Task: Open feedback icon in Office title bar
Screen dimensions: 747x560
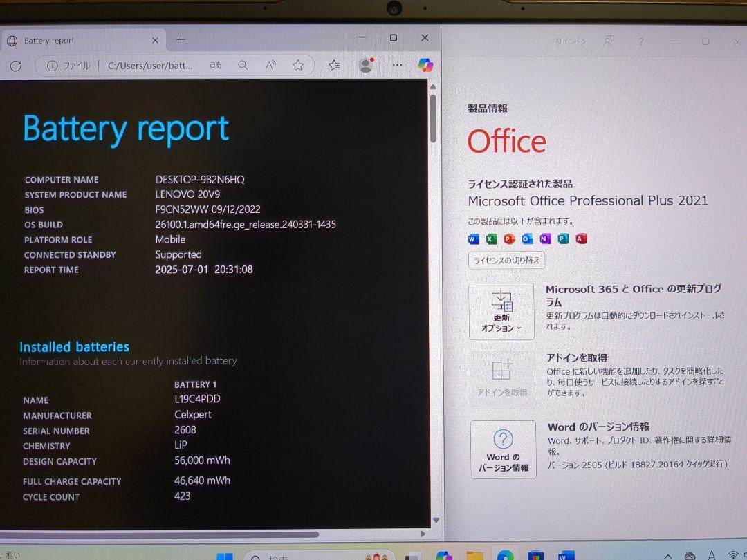Action: coord(609,41)
